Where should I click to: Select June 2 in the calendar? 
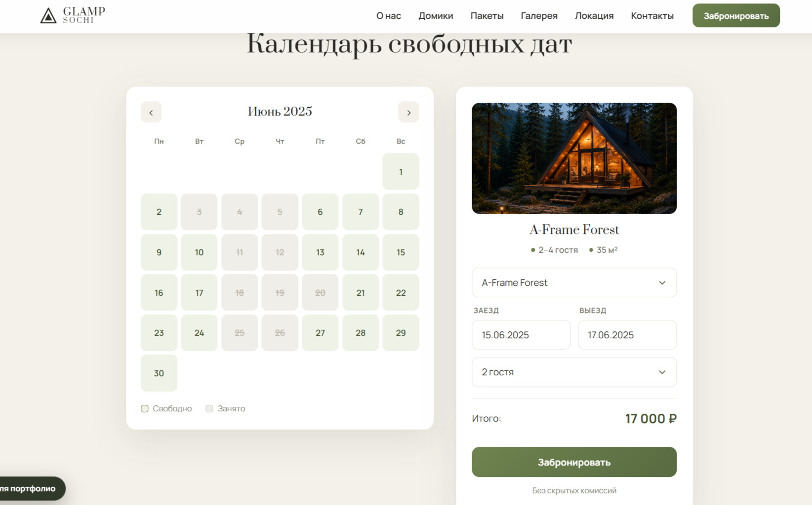coord(159,212)
